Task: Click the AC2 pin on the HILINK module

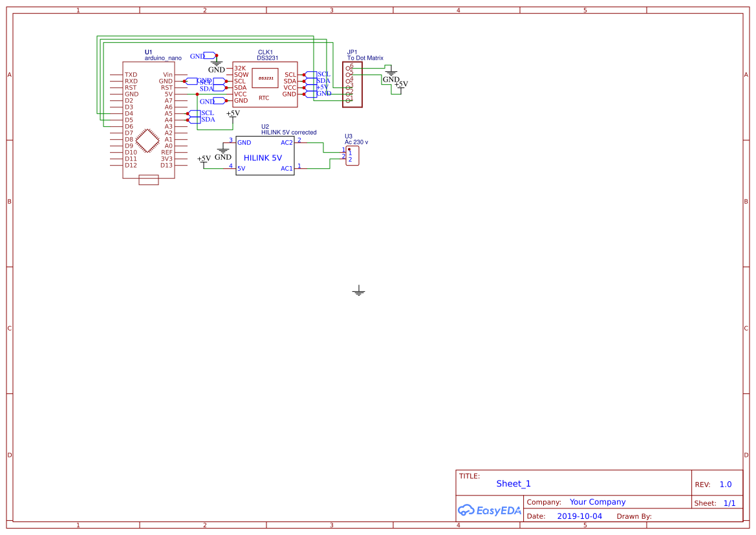Action: 286,142
